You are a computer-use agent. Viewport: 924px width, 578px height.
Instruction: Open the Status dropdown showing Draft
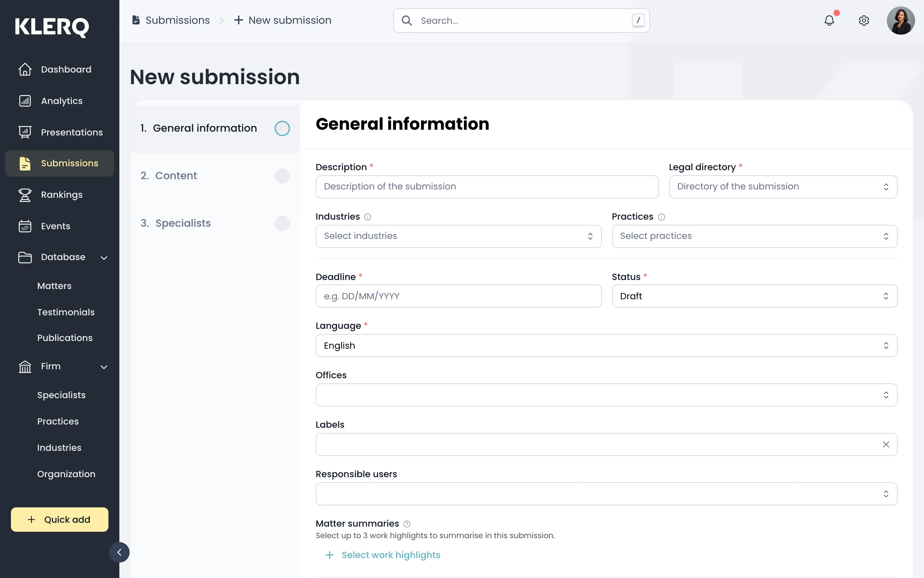coord(755,296)
